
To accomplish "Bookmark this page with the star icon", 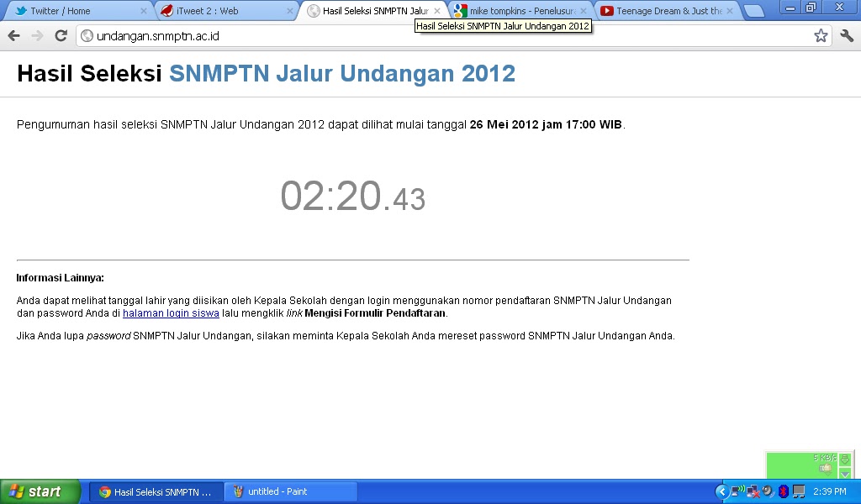I will pos(821,36).
